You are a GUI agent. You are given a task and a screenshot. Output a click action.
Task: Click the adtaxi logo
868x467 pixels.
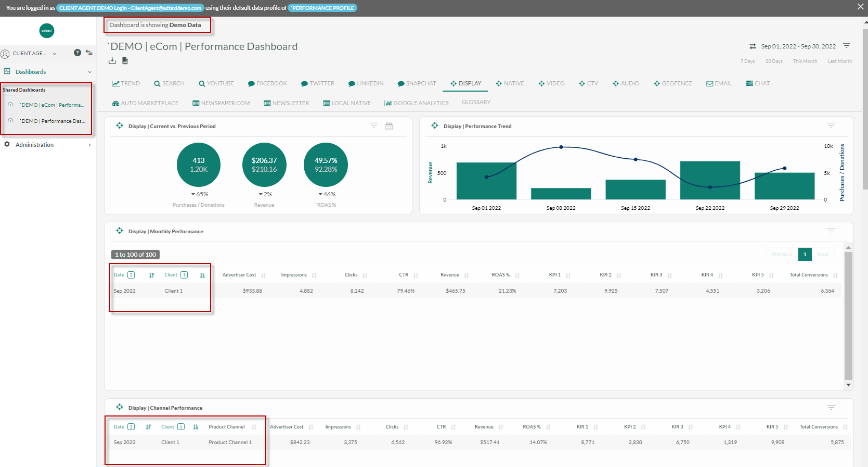click(47, 31)
